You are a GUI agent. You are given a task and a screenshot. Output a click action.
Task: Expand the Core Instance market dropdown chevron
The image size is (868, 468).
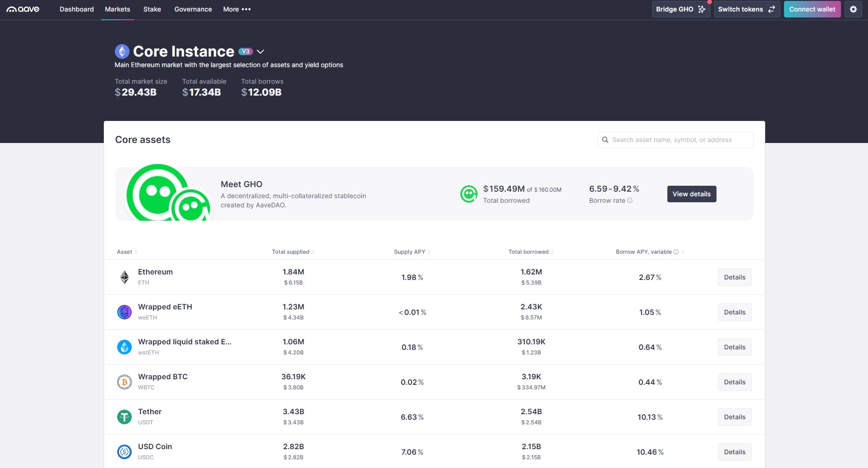pyautogui.click(x=260, y=51)
